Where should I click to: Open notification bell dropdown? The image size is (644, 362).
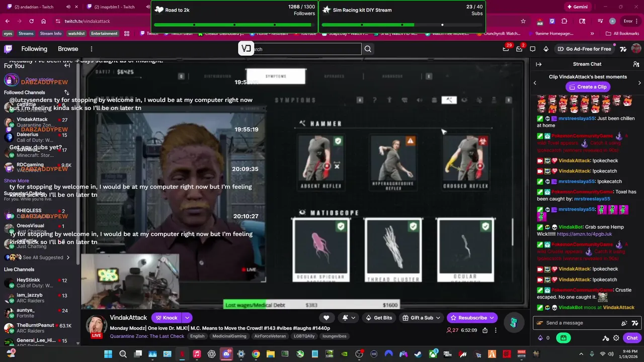tap(349, 318)
